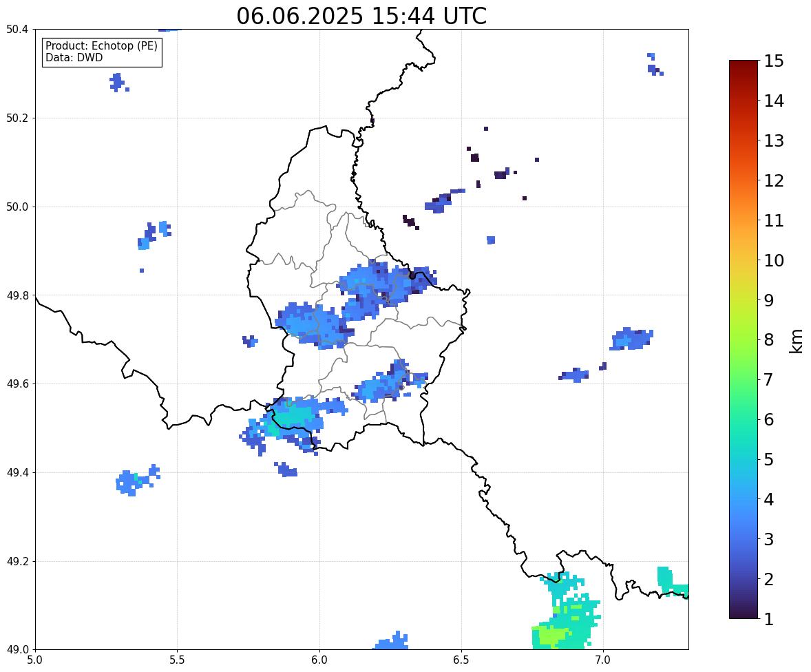811x672 pixels.
Task: Click colorbar tick label 10
Action: [x=774, y=260]
